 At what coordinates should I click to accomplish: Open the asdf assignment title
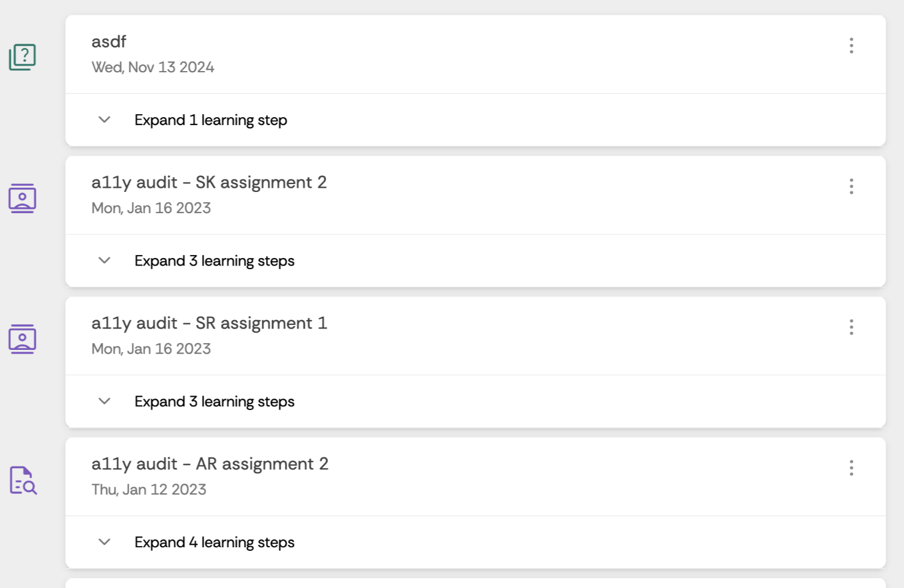tap(109, 42)
